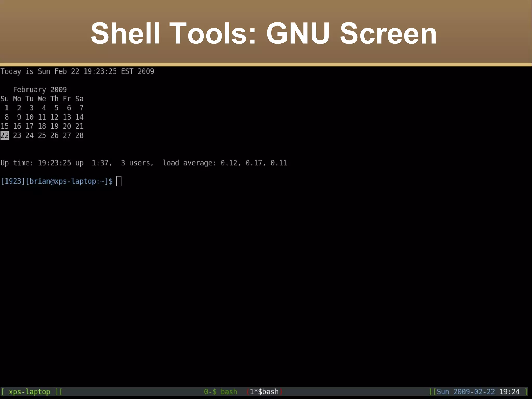Click calendar day 28

coord(79,135)
